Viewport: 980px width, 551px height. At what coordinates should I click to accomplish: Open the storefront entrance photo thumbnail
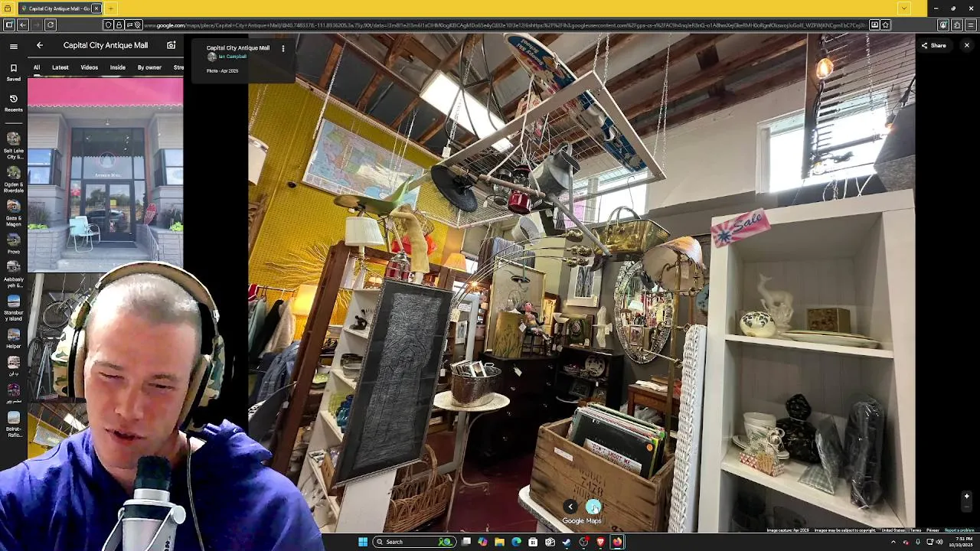[106, 174]
